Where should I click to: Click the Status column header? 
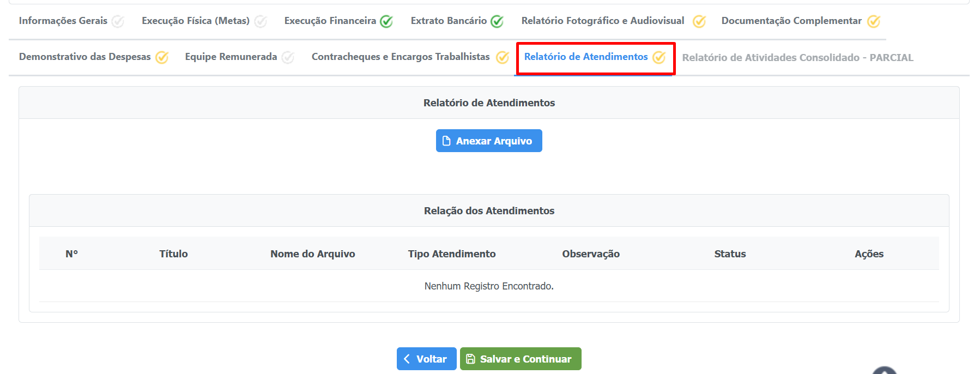(x=730, y=254)
